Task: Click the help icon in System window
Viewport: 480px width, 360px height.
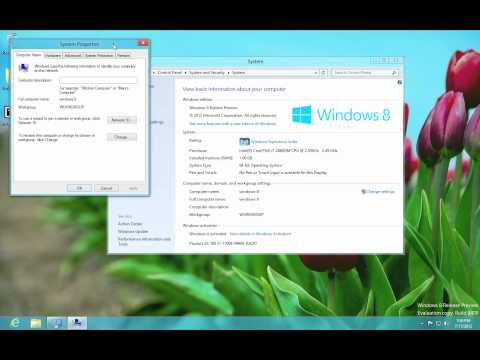Action: point(399,82)
